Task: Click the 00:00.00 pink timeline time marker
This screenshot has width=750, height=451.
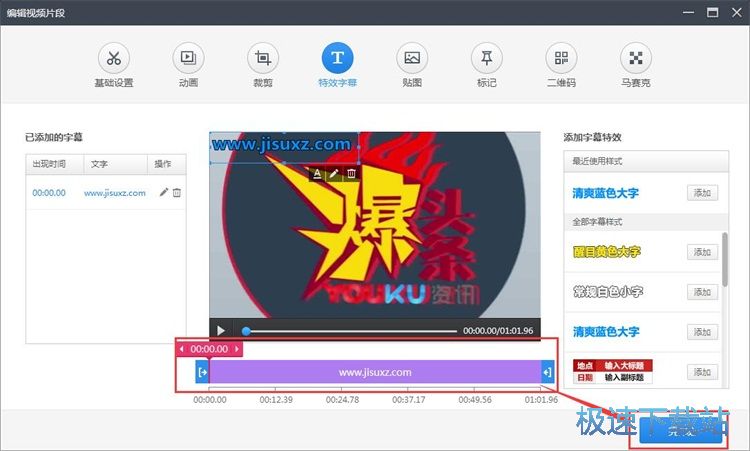Action: pyautogui.click(x=209, y=349)
